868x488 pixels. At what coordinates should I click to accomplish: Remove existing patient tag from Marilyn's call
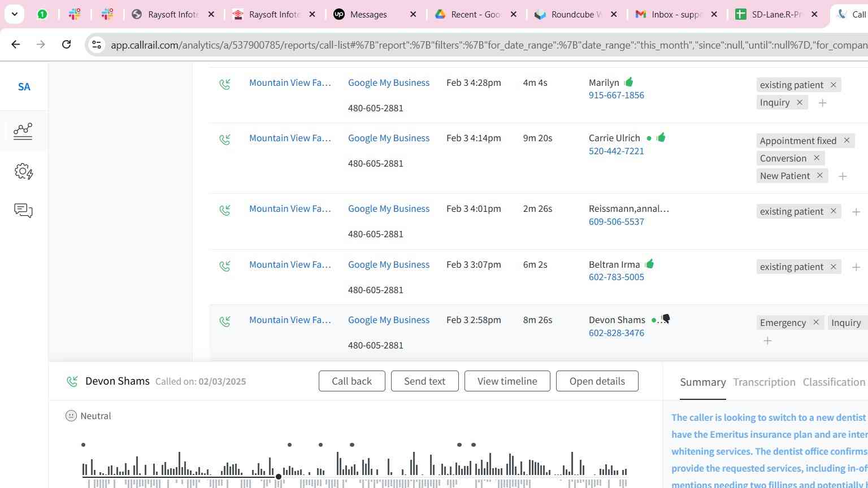click(833, 85)
